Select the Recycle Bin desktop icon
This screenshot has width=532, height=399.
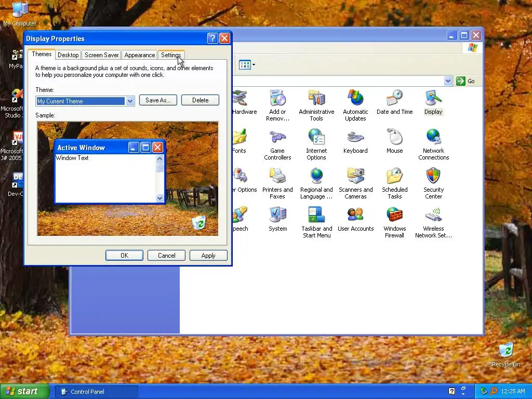coord(506,354)
